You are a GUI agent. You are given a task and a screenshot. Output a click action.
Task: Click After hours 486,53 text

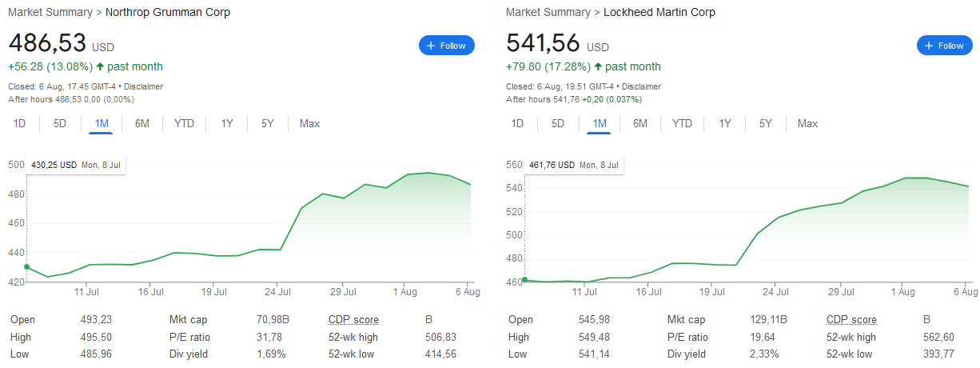pyautogui.click(x=45, y=99)
